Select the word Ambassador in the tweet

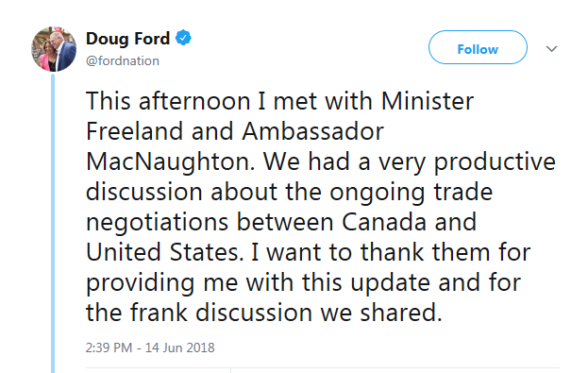click(x=312, y=131)
